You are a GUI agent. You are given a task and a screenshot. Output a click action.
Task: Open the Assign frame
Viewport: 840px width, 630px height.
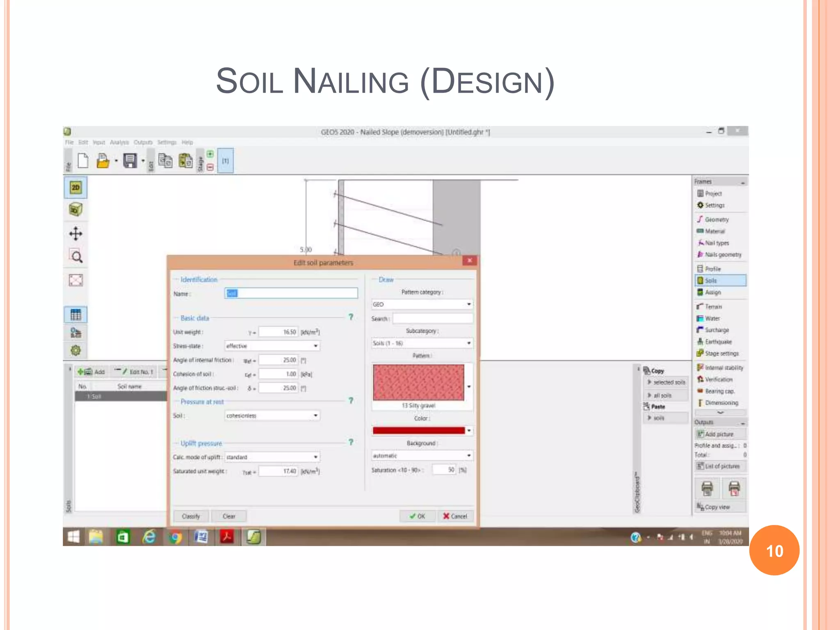[x=712, y=292]
